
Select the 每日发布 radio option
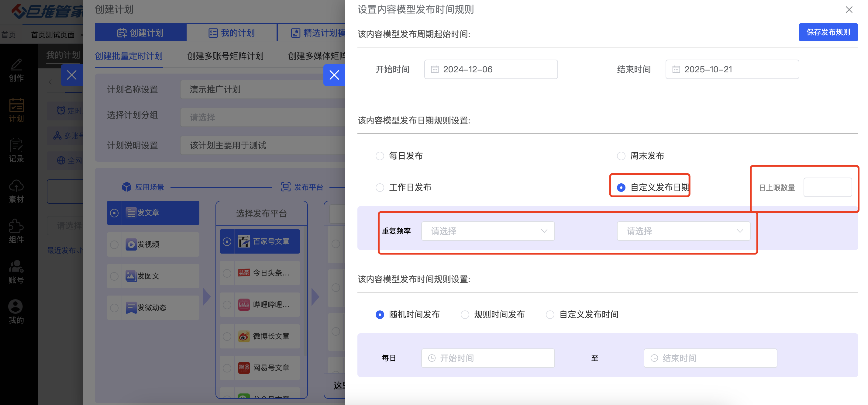380,156
